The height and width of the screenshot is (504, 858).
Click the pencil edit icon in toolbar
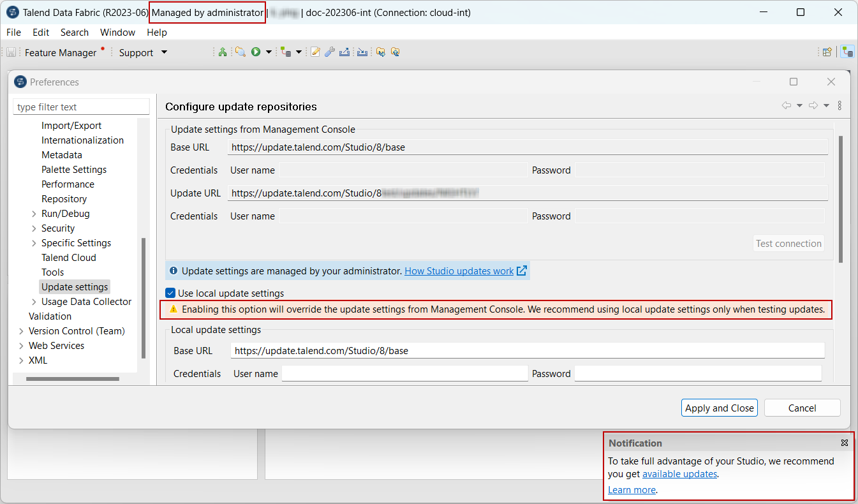[x=315, y=52]
